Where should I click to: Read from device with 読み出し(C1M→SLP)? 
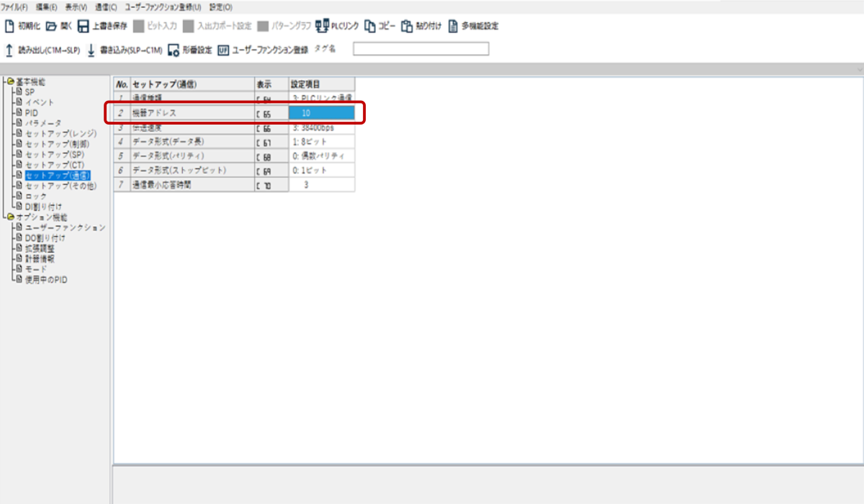click(x=9, y=50)
